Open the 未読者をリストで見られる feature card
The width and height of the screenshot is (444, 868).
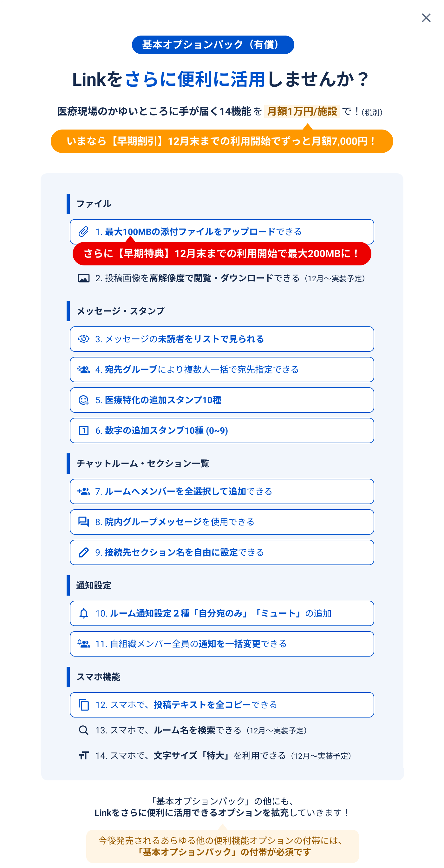(x=221, y=339)
